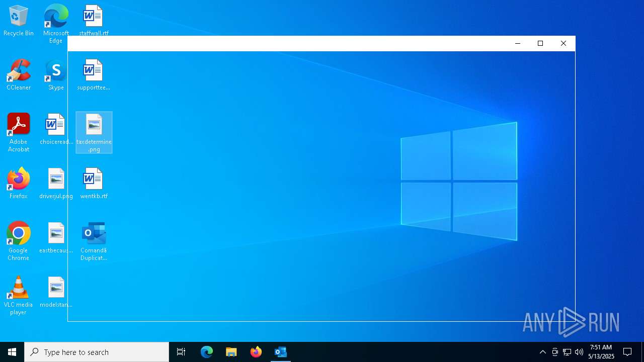The height and width of the screenshot is (362, 644).
Task: Open File Explorer from the taskbar
Action: pyautogui.click(x=231, y=352)
